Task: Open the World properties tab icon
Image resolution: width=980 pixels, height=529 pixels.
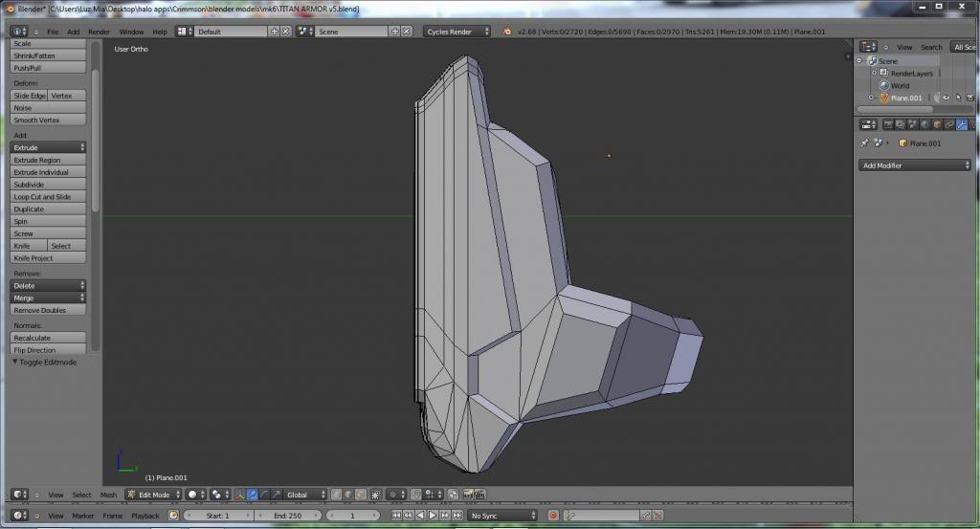Action: coord(924,124)
